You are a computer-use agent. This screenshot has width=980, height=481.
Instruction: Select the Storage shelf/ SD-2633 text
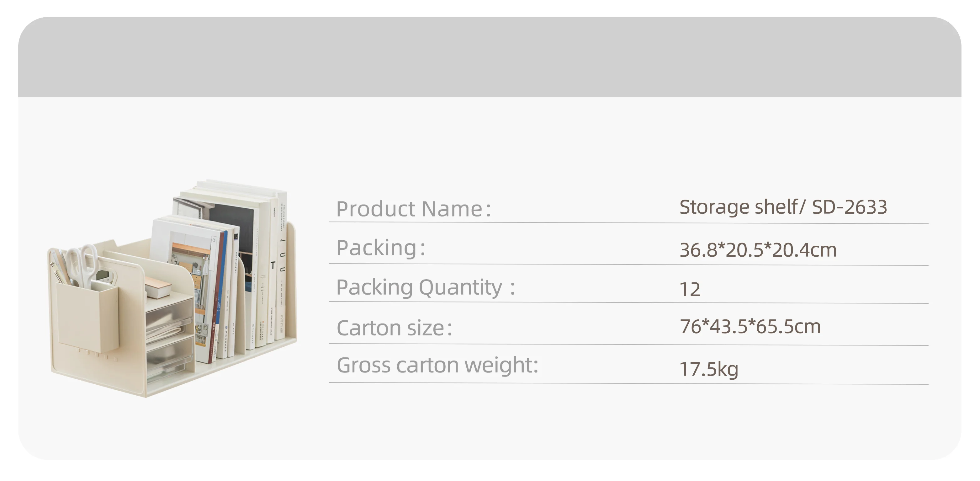click(783, 207)
